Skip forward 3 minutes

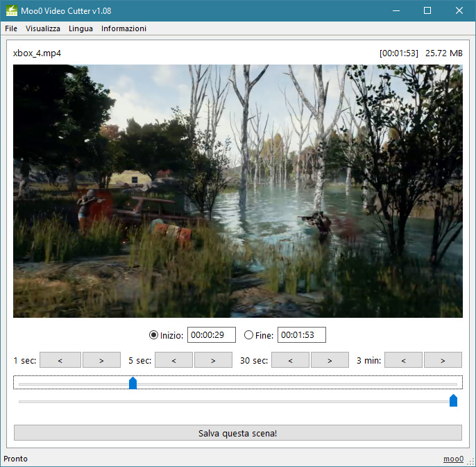tap(443, 360)
